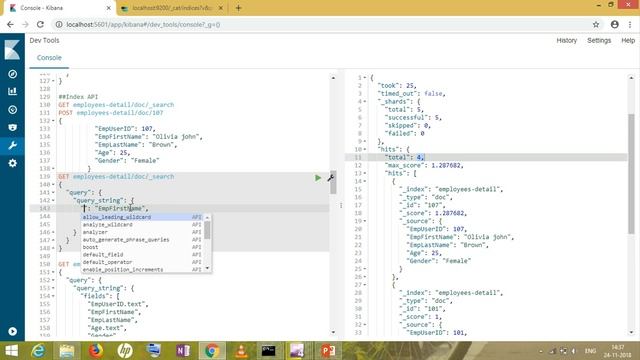Choose enable_position_increments suggestion
This screenshot has width=640, height=360.
pyautogui.click(x=142, y=269)
